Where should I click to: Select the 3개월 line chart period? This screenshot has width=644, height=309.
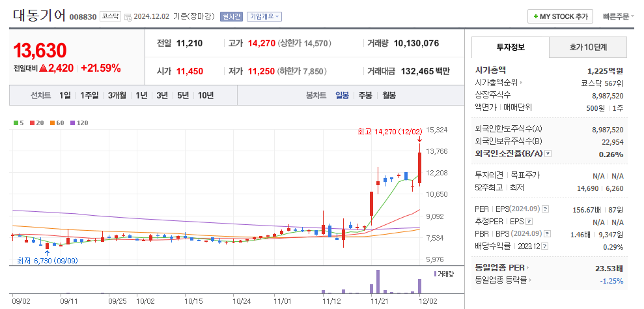coord(117,95)
